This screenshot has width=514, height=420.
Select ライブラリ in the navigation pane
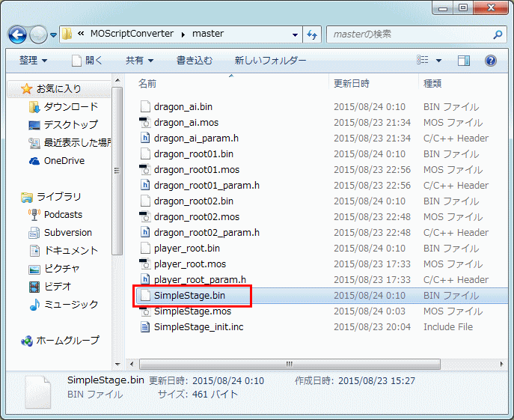click(58, 197)
